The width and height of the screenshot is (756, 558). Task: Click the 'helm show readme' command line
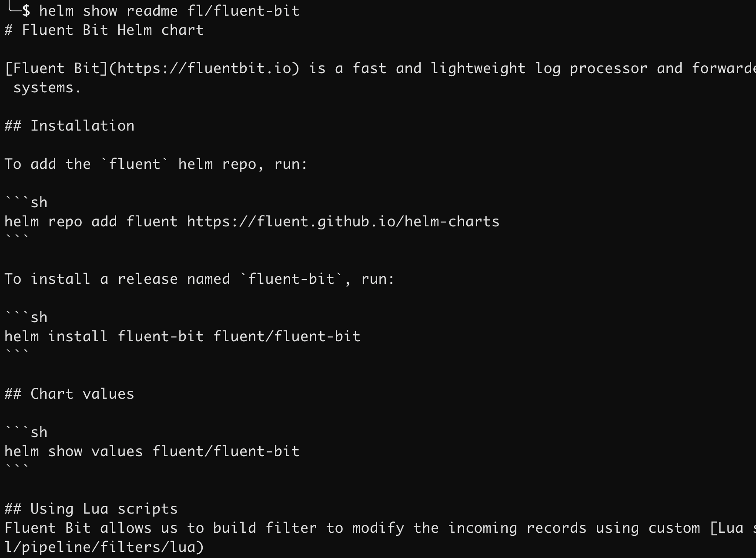[169, 11]
